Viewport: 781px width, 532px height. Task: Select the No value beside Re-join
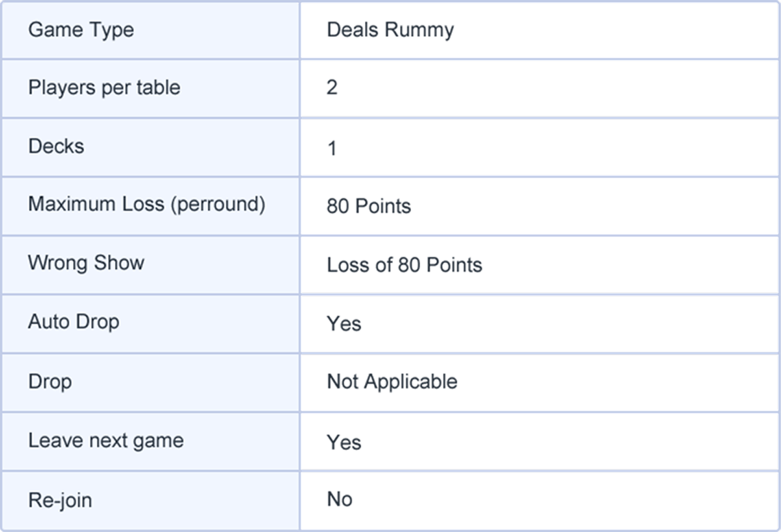[339, 499]
